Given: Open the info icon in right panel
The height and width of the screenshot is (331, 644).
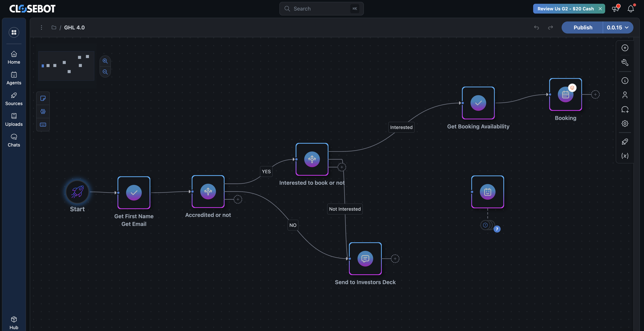Looking at the screenshot, I should point(625,81).
